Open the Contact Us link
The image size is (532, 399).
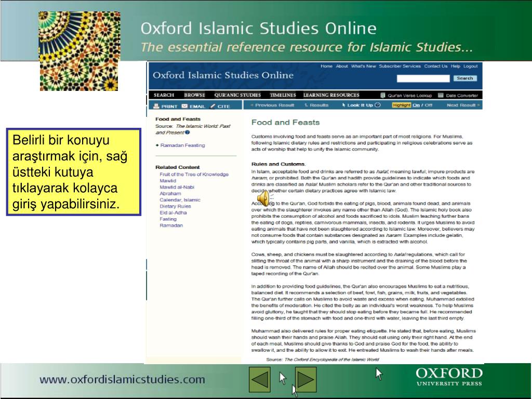tap(436, 66)
